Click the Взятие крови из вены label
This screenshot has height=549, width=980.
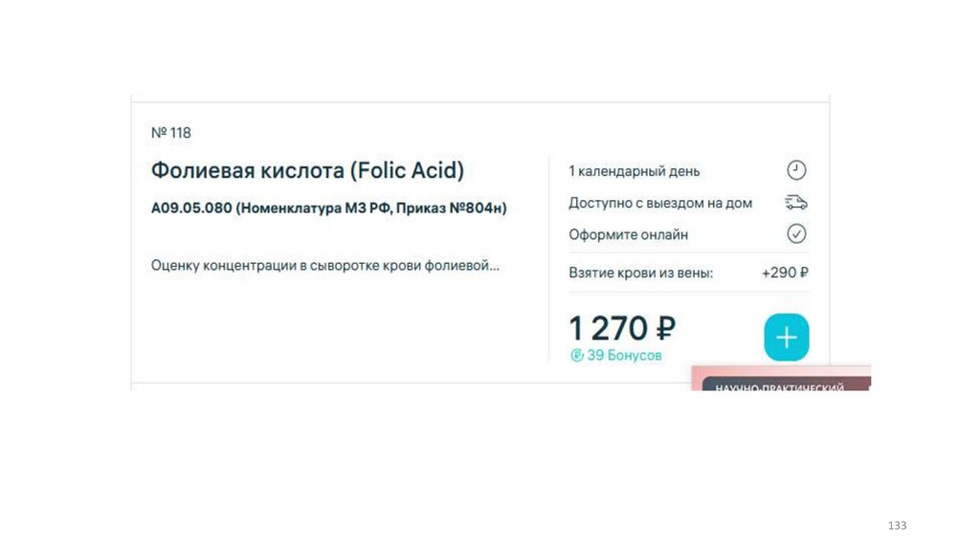tap(641, 273)
